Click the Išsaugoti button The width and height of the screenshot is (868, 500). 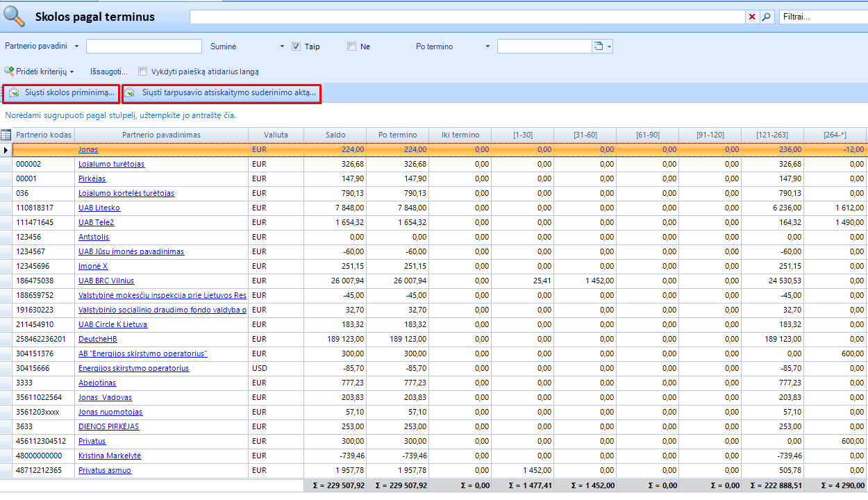click(x=108, y=71)
